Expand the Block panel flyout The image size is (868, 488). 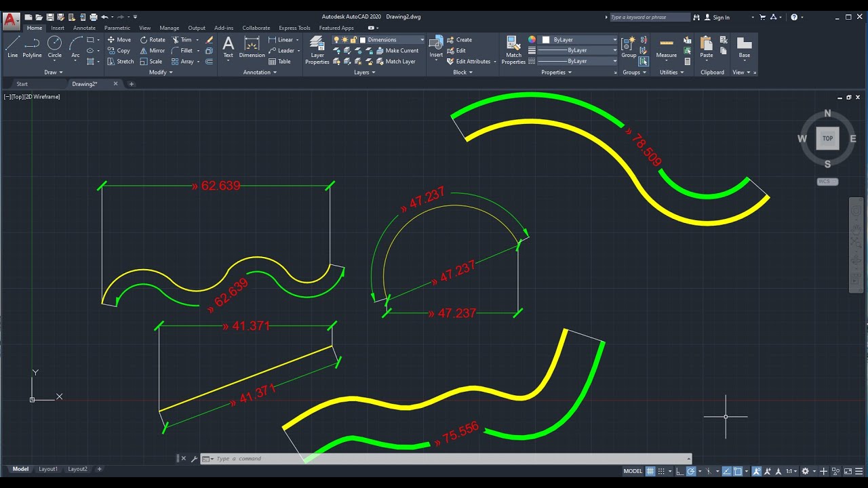coord(462,72)
